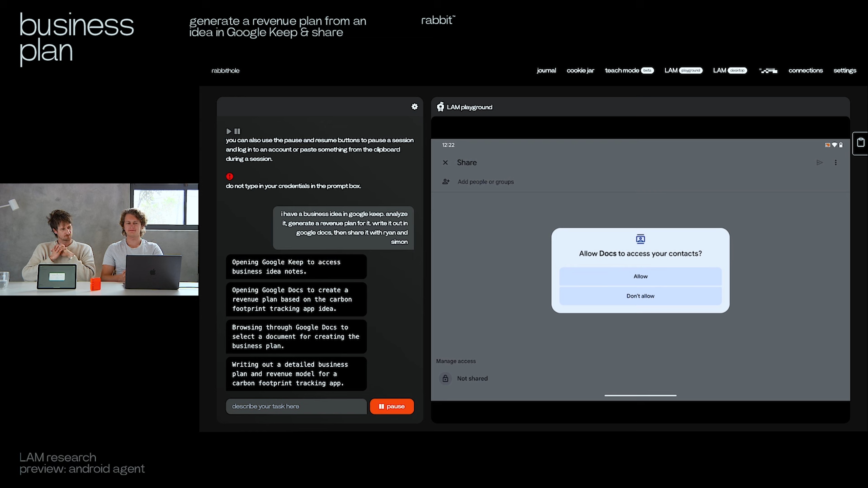Expand the connections menu item
The width and height of the screenshot is (868, 488).
pos(805,70)
